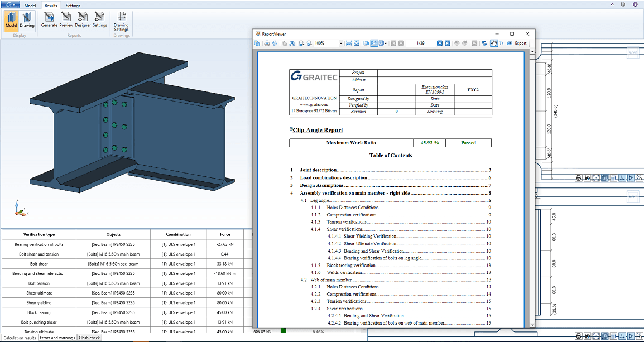This screenshot has height=342, width=644.
Task: Open the 100% zoom dropdown in ReportViewer
Action: 341,43
